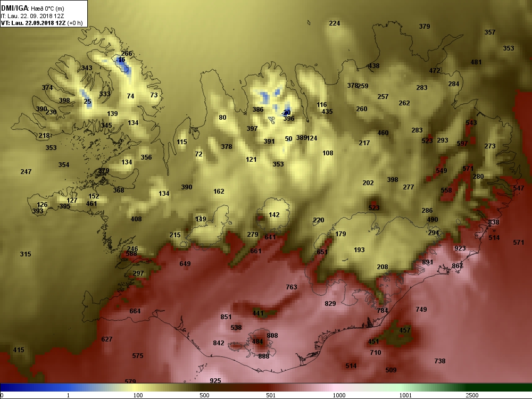
Task: Select the map value '208'
Action: [x=383, y=267]
